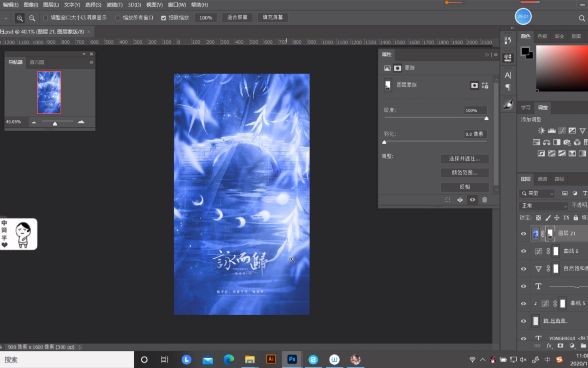The height and width of the screenshot is (368, 588).
Task: Delete the mask with trash icon
Action: coord(485,200)
